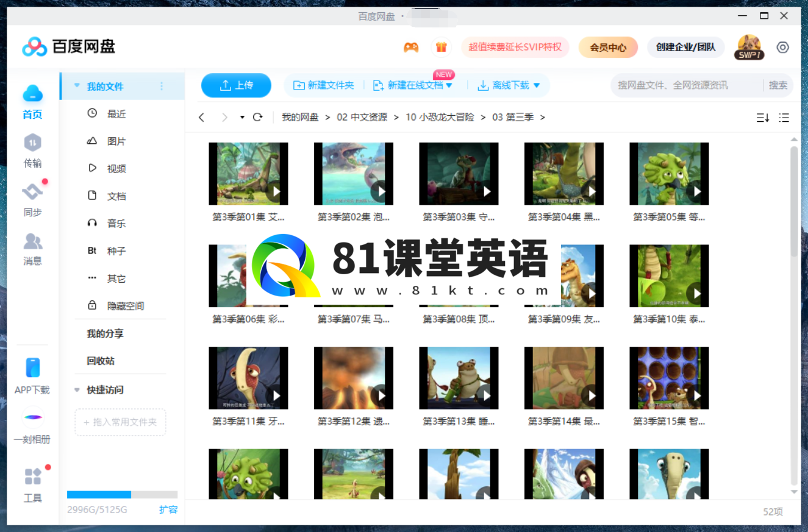Viewport: 808px width, 532px height.
Task: Click the storage usage progress bar
Action: pos(122,494)
